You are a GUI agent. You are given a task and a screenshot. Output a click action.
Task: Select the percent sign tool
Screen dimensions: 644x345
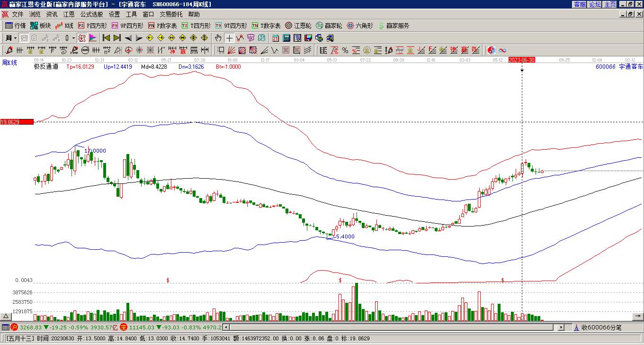pos(345,50)
